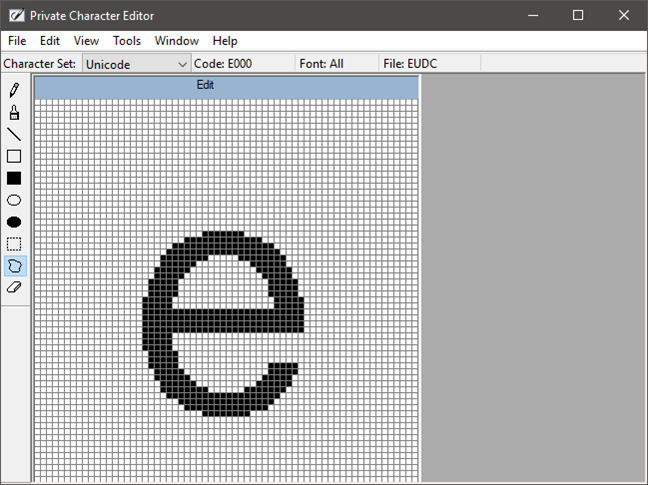Click the Character Set: label
648x485 pixels.
pyautogui.click(x=40, y=64)
